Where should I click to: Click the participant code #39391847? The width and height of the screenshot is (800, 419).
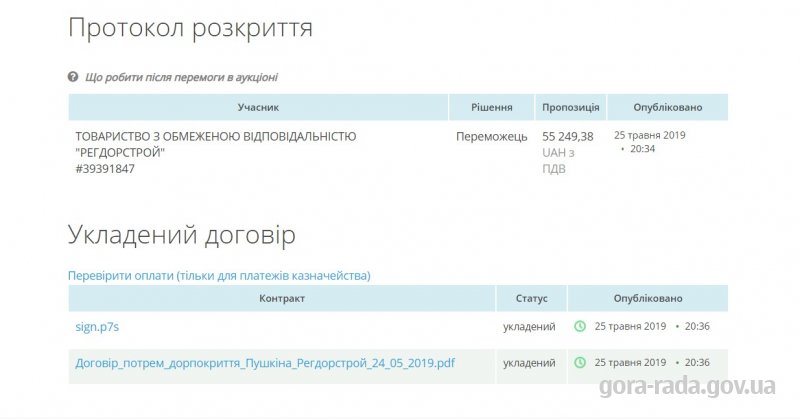point(105,169)
